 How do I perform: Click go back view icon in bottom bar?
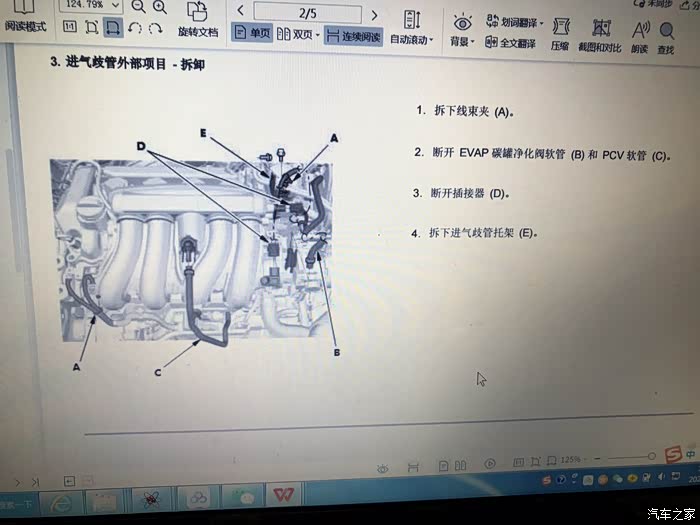[69, 481]
